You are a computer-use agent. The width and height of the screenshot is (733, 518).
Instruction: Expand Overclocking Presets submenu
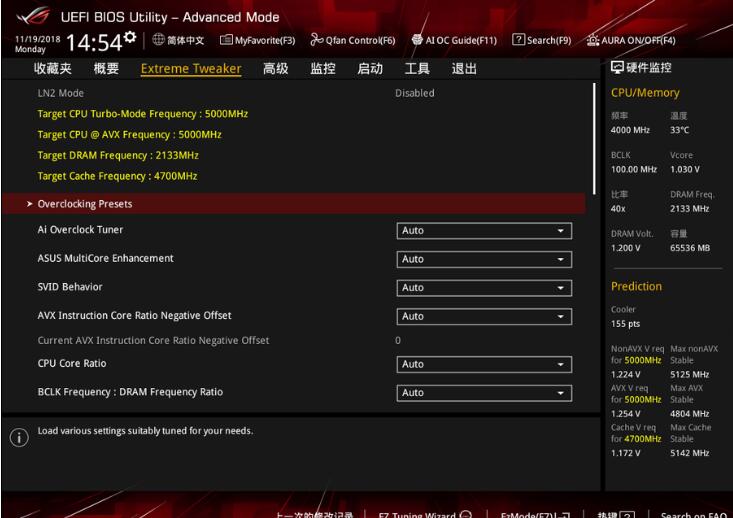tap(294, 204)
